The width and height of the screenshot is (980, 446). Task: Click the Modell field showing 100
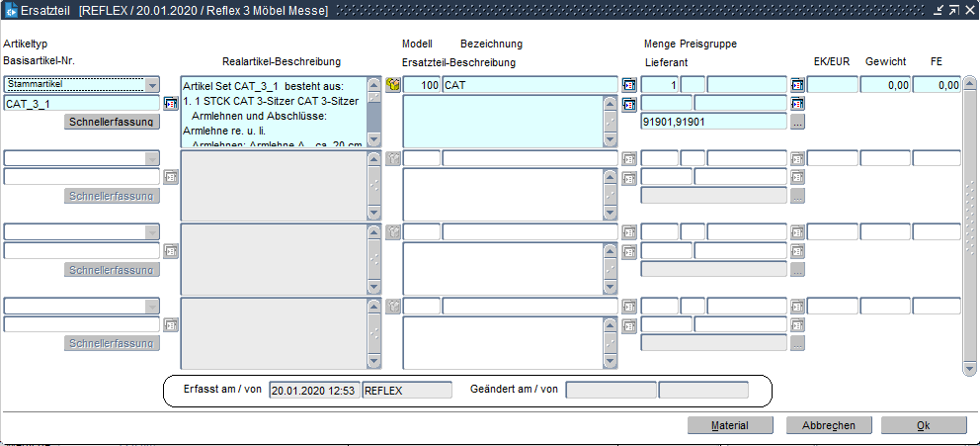pos(421,85)
